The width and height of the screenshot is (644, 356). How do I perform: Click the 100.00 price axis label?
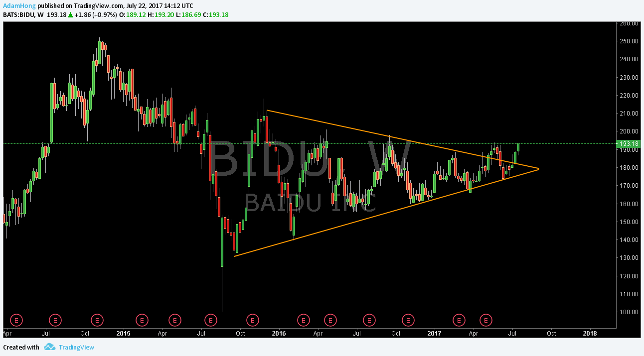coord(629,312)
